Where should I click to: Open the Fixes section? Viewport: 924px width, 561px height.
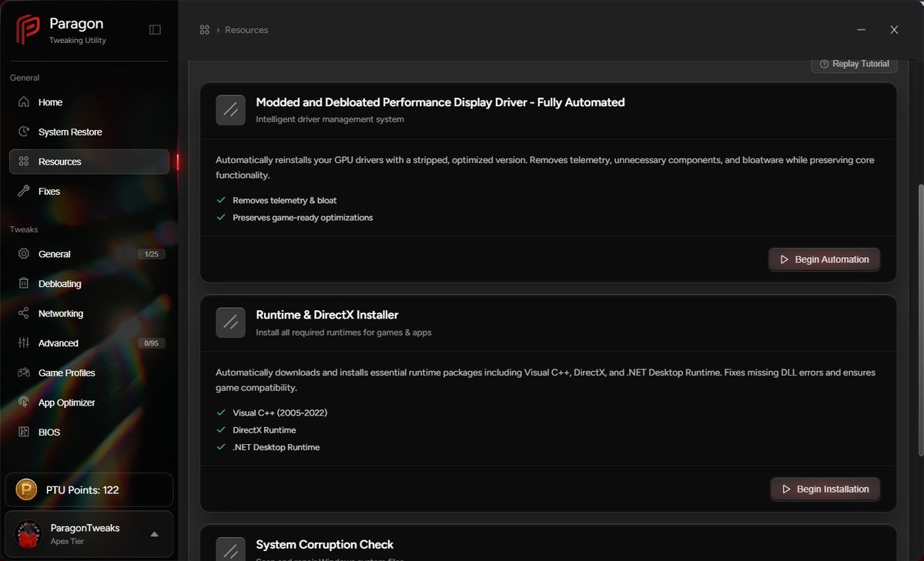(x=89, y=191)
